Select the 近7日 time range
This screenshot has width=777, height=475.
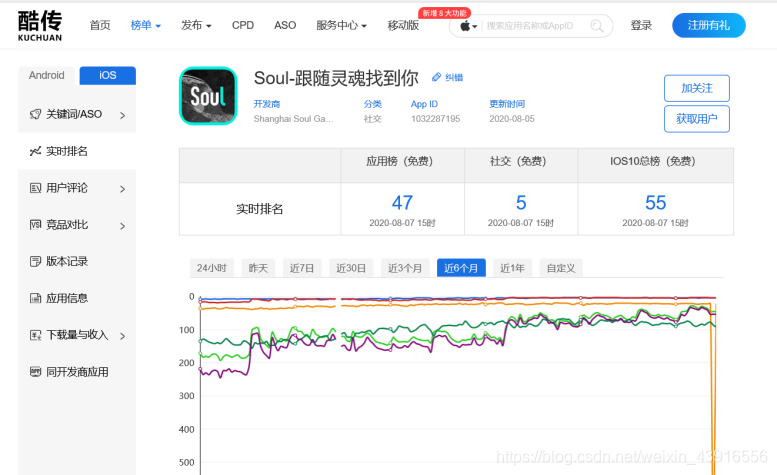click(x=302, y=268)
